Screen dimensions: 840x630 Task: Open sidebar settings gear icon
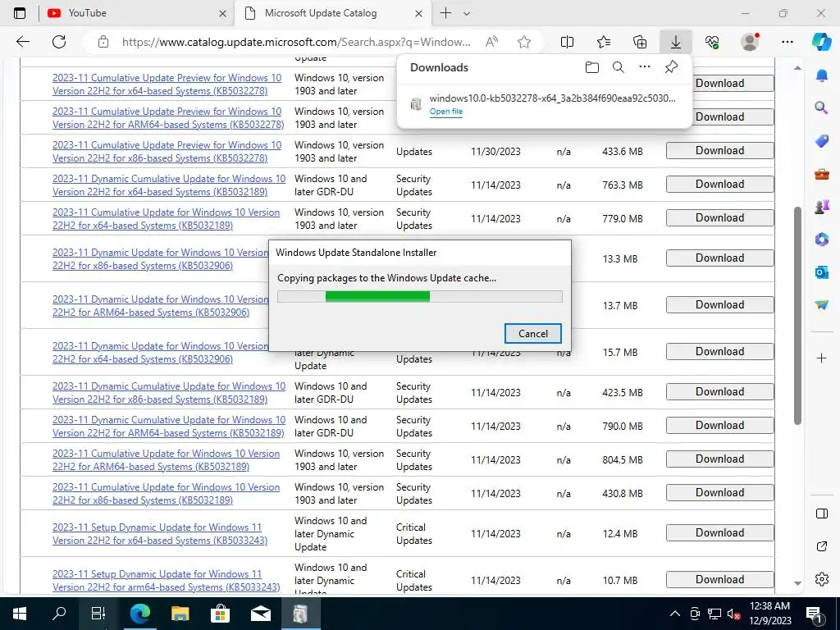pyautogui.click(x=821, y=579)
